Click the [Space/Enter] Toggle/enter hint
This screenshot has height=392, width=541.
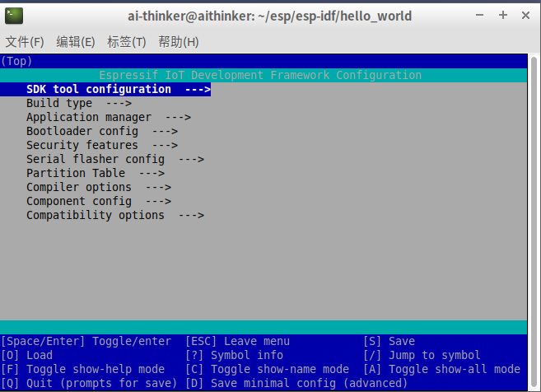[x=86, y=341]
